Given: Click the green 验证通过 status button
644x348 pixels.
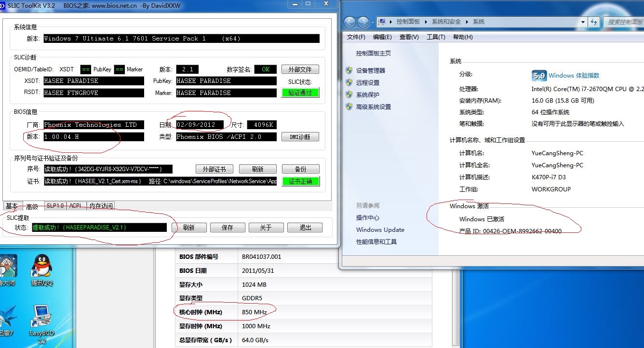Looking at the screenshot, I should 300,93.
